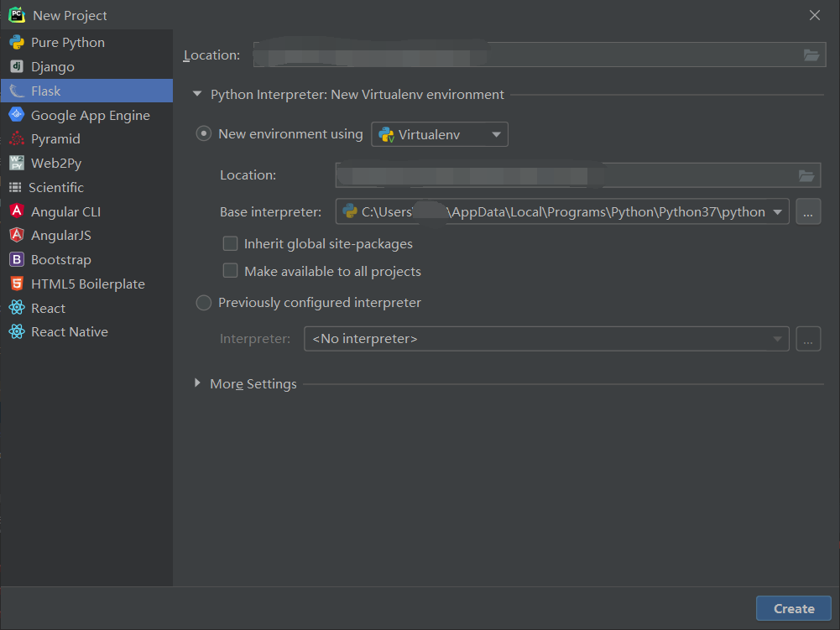Image resolution: width=840 pixels, height=630 pixels.
Task: Select the Flask project type
Action: [x=86, y=91]
